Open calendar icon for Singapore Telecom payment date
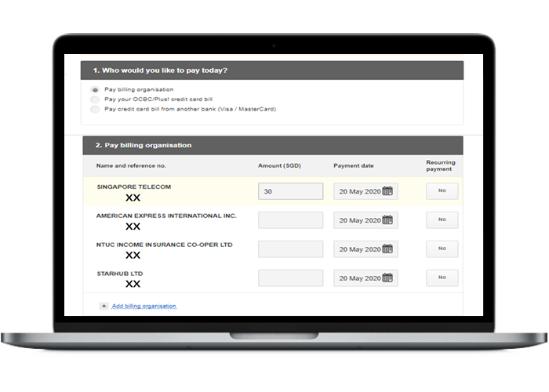 (x=387, y=191)
